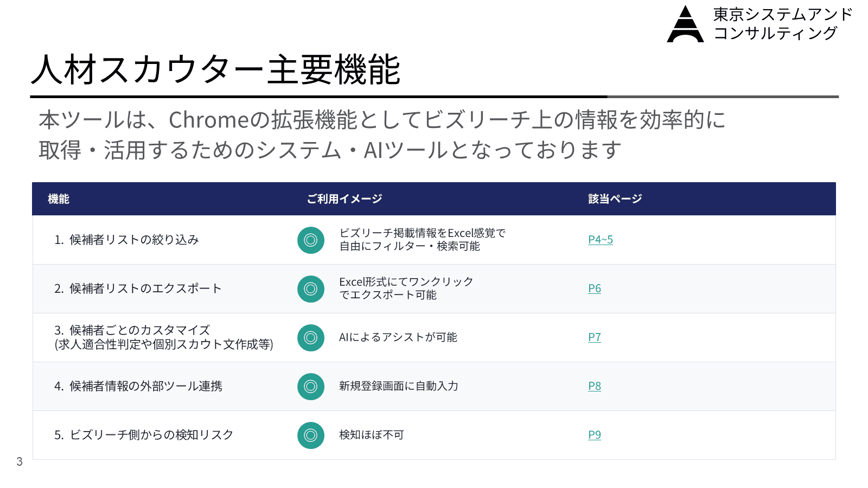Screen dimensions: 868x488
Task: Click the black triangle company logo
Action: 685,24
